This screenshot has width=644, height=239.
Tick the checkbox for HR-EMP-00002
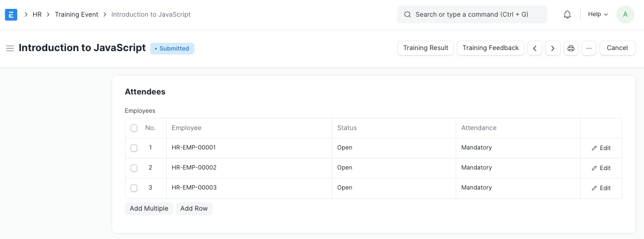click(x=134, y=168)
